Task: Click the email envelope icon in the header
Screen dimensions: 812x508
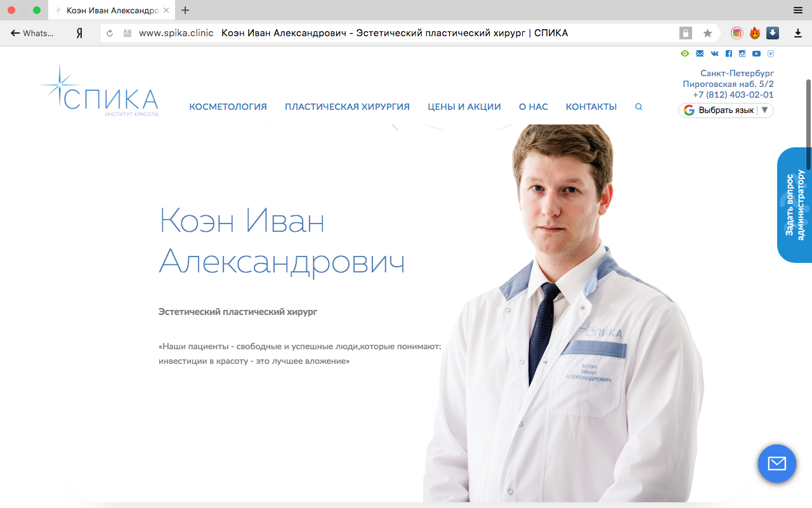Action: pyautogui.click(x=699, y=53)
